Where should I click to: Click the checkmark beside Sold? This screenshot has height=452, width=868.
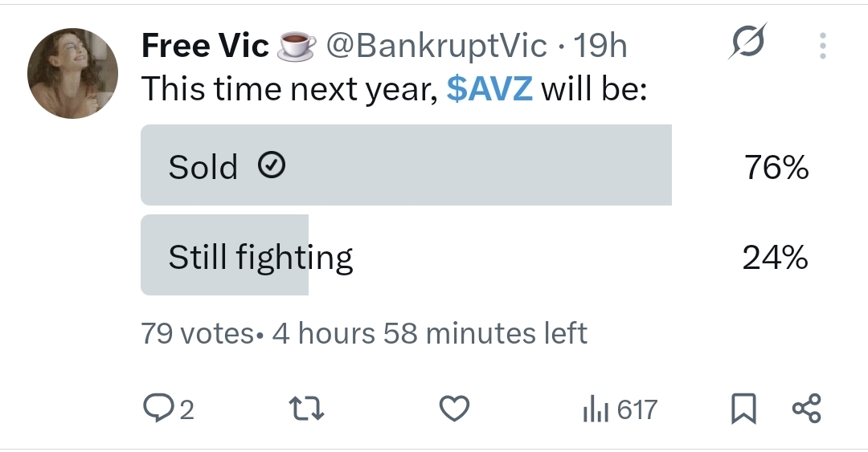coord(272,166)
